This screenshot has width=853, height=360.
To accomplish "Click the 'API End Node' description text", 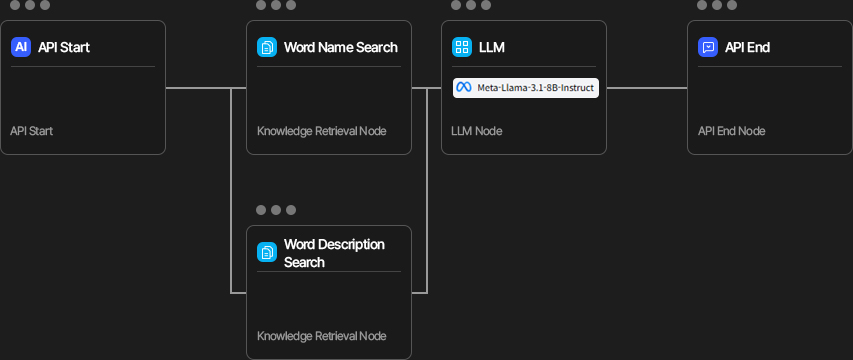I will (732, 131).
